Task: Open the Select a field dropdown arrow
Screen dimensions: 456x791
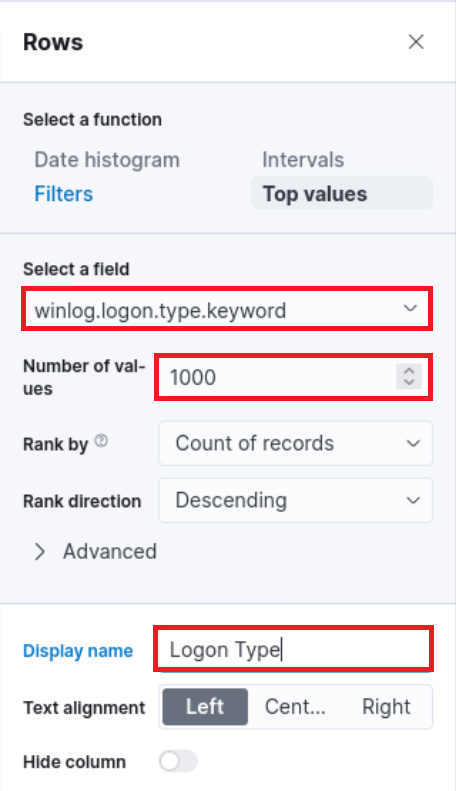Action: coord(411,308)
